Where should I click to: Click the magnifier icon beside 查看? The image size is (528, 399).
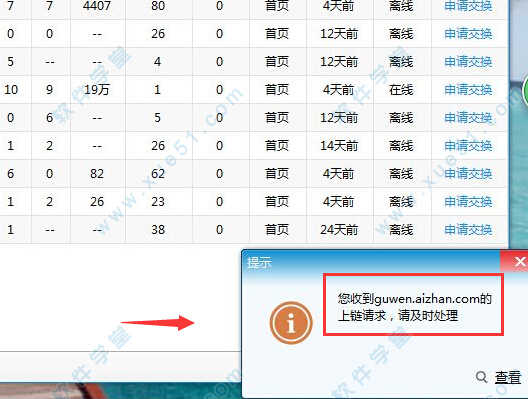(x=482, y=377)
